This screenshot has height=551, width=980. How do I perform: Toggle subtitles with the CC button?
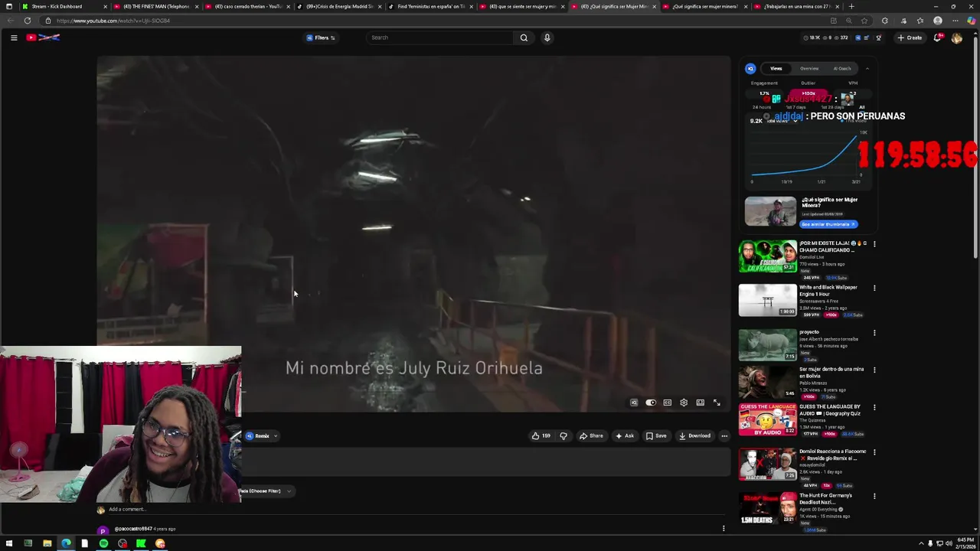point(668,403)
